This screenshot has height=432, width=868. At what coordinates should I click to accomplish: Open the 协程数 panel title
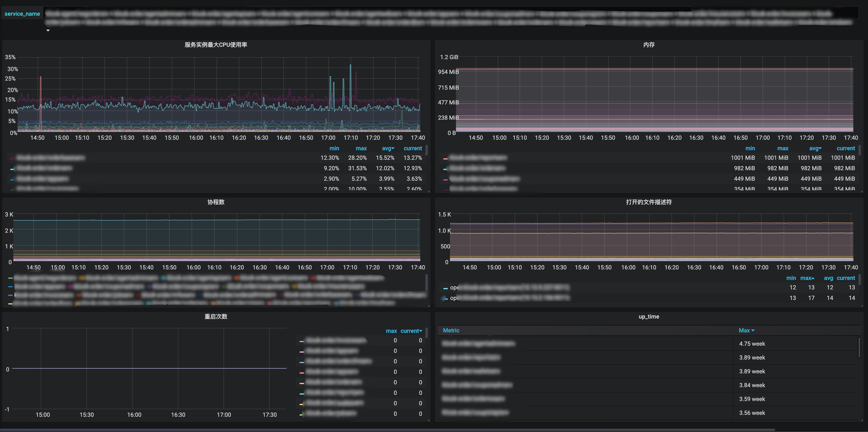pos(216,202)
